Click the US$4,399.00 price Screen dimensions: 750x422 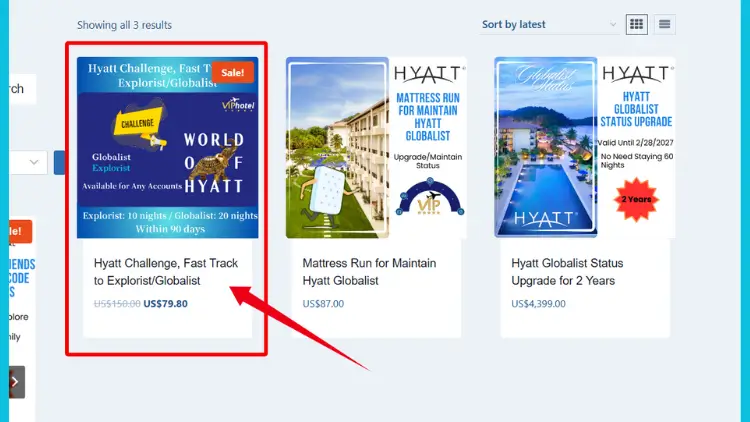point(538,303)
